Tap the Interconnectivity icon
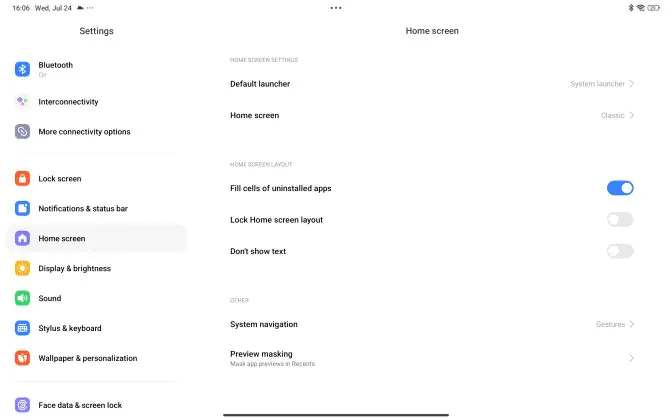This screenshot has height=420, width=672. (x=22, y=102)
